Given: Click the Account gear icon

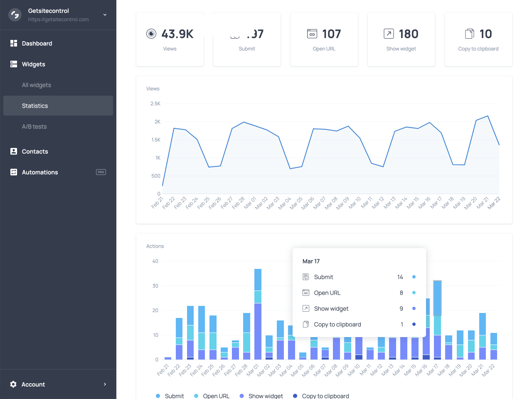Looking at the screenshot, I should point(13,384).
